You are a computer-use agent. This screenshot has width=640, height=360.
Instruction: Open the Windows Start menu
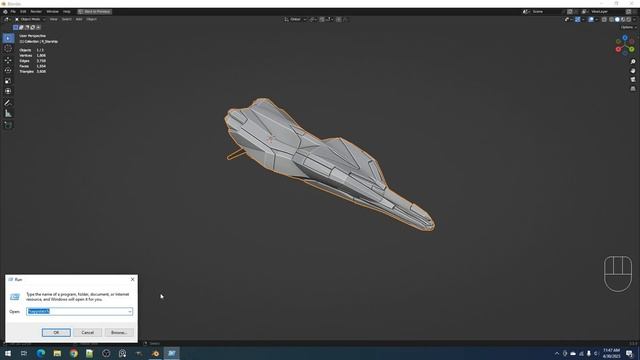pyautogui.click(x=8, y=353)
